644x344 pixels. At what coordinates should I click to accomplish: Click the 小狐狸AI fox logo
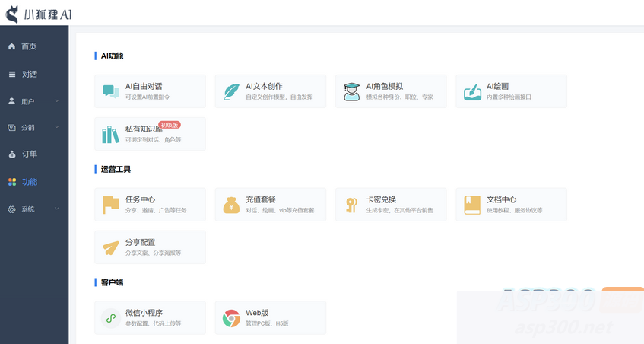(13, 13)
